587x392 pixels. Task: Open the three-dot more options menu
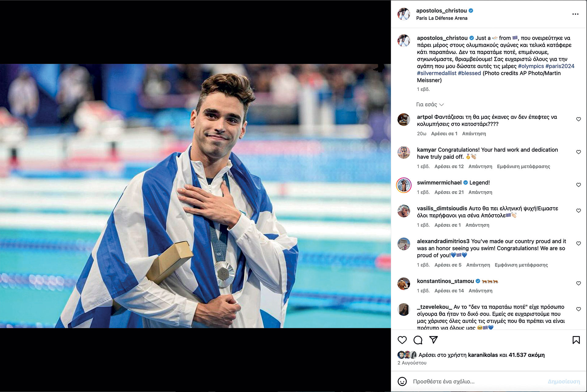(x=575, y=14)
